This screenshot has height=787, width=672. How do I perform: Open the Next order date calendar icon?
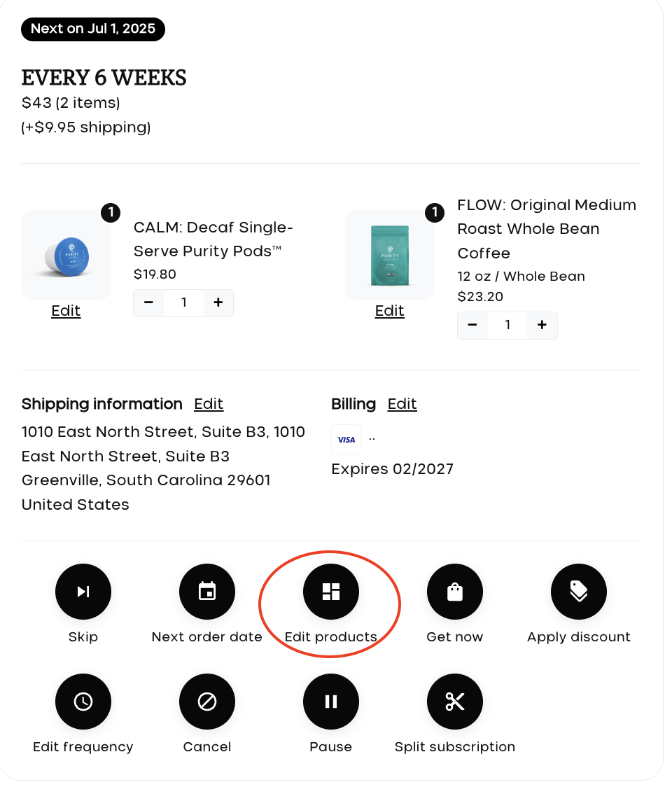pos(207,592)
